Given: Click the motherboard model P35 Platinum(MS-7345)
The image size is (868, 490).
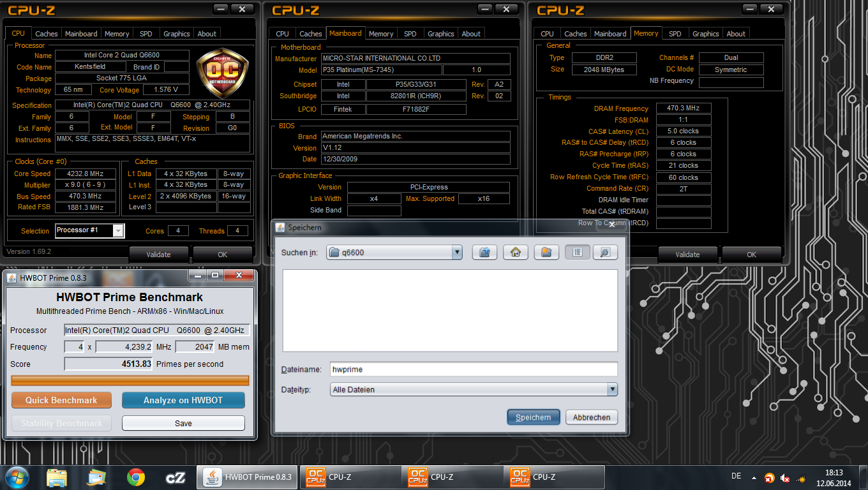Looking at the screenshot, I should tap(380, 70).
